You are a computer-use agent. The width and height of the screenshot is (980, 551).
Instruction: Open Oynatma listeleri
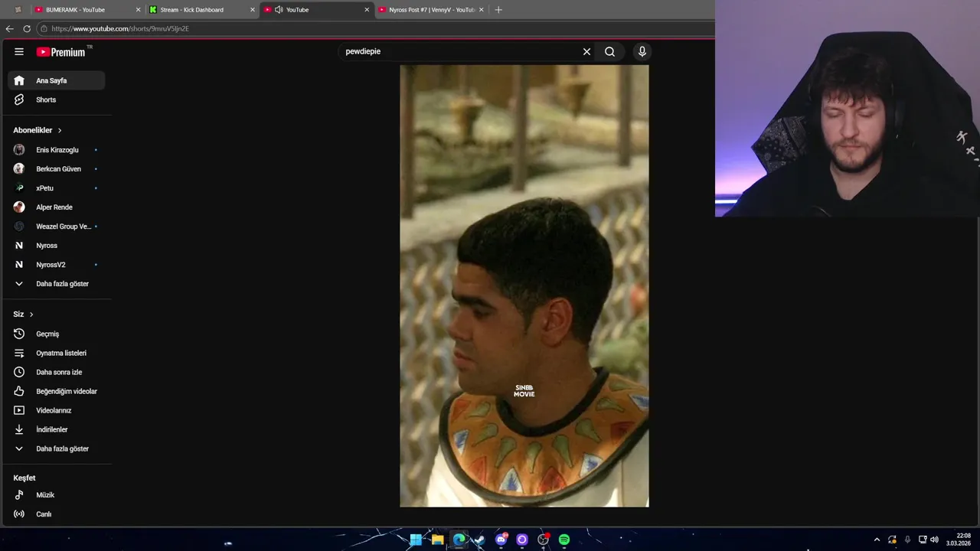click(x=57, y=353)
